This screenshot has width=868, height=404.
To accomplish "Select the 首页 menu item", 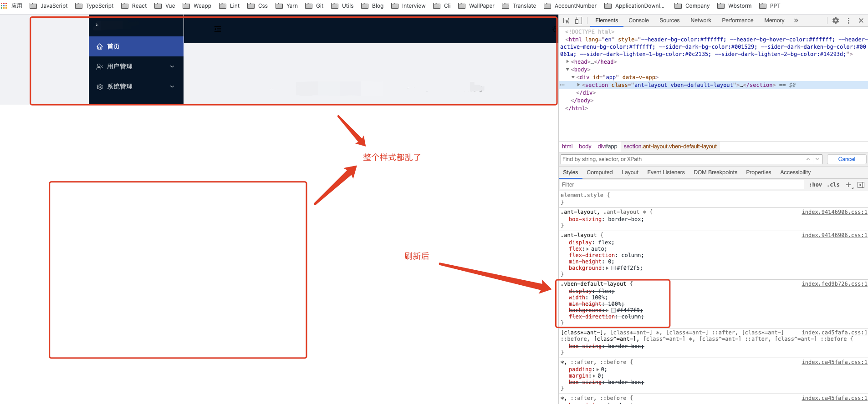I will point(136,46).
